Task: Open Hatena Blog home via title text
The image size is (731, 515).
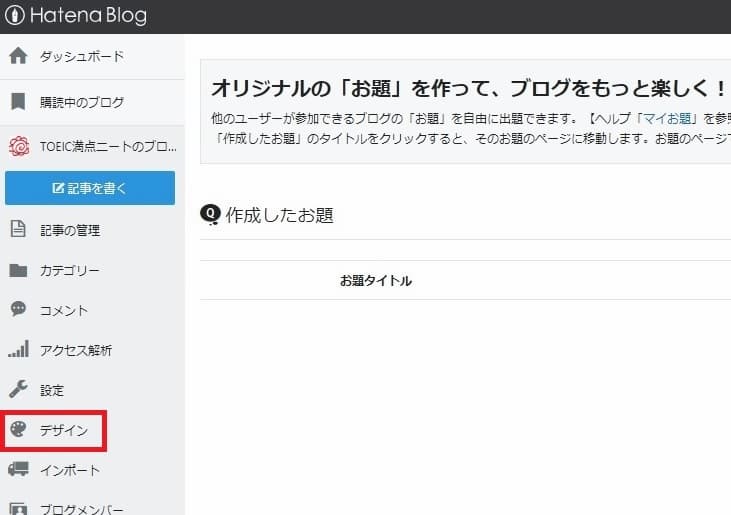Action: click(89, 15)
